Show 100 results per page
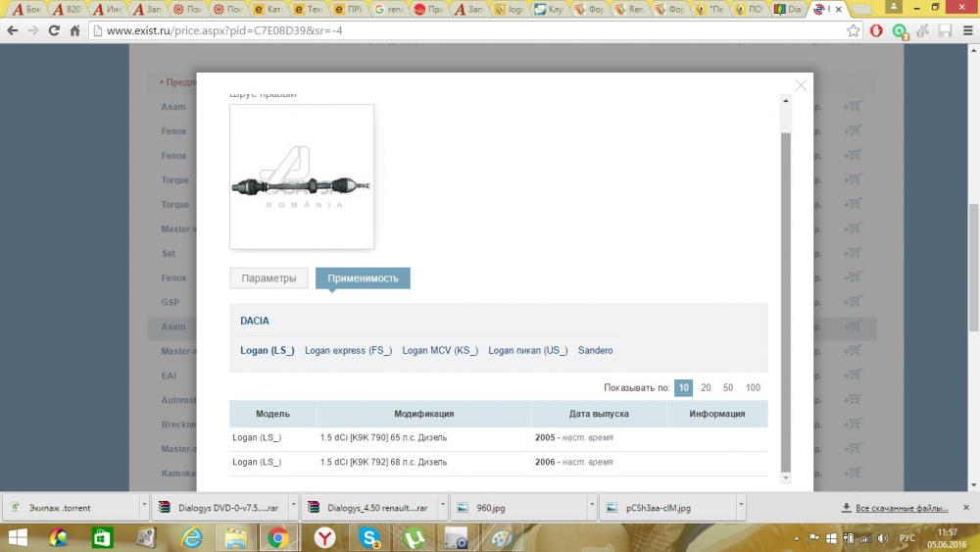 (753, 387)
